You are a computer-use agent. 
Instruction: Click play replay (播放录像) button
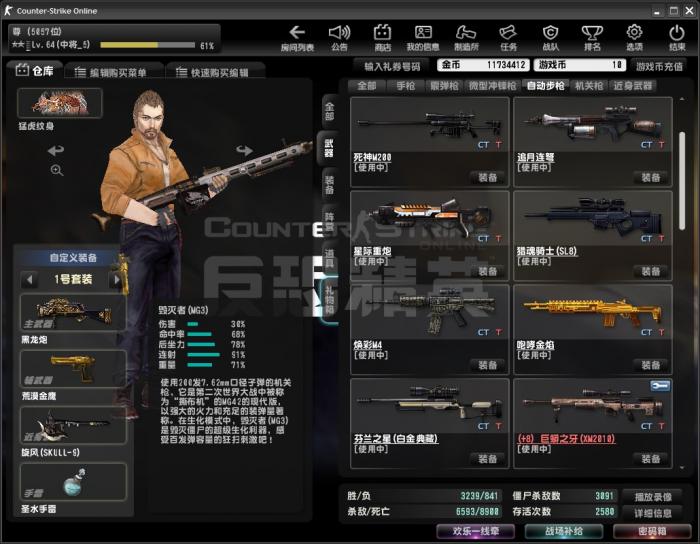tap(653, 497)
